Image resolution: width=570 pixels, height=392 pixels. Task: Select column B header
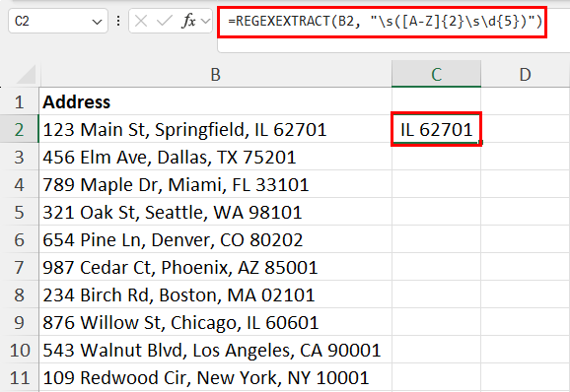[216, 75]
